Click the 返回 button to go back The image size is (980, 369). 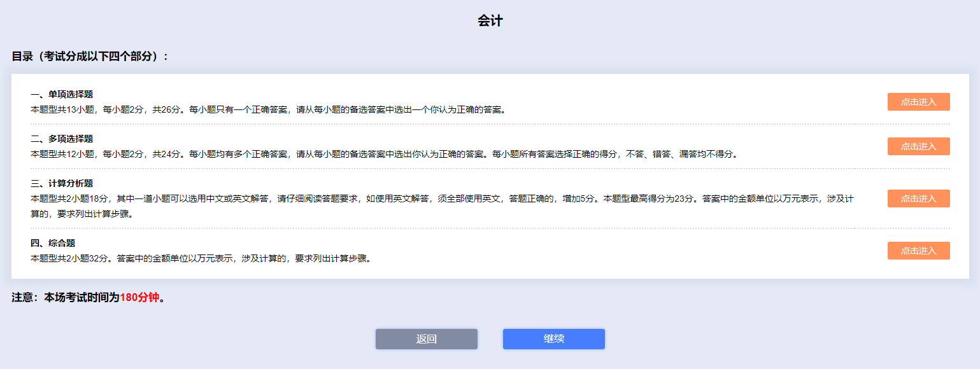(x=426, y=338)
